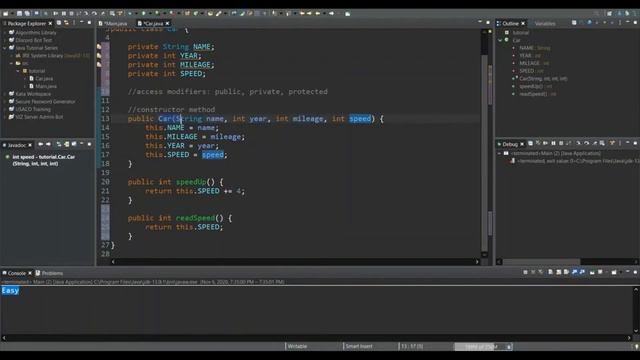Run the program with green Run icon

pyautogui.click(x=144, y=13)
